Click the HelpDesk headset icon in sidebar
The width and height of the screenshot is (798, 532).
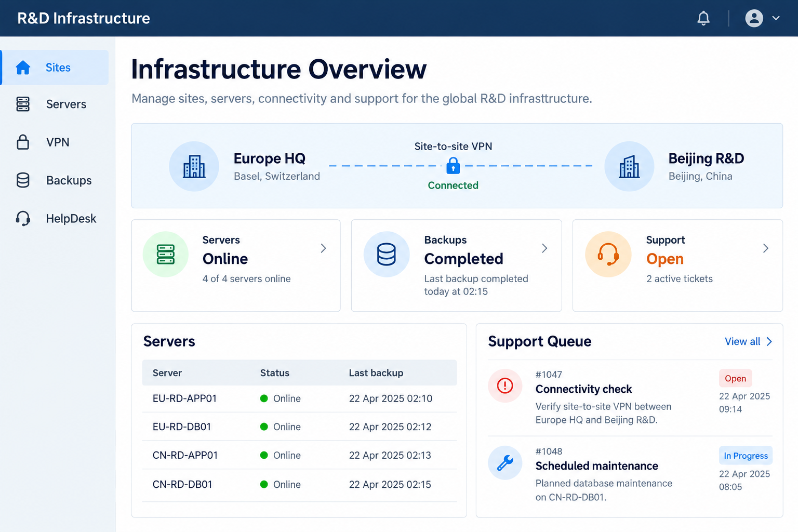point(23,218)
